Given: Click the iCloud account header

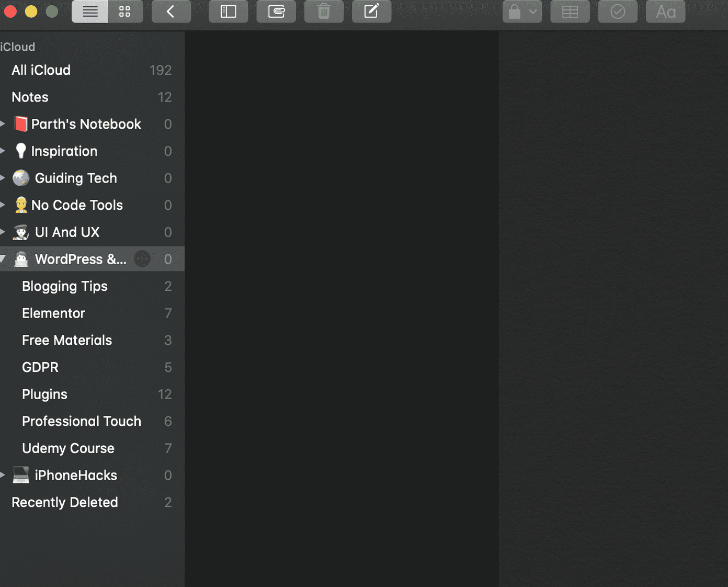Looking at the screenshot, I should coord(18,47).
